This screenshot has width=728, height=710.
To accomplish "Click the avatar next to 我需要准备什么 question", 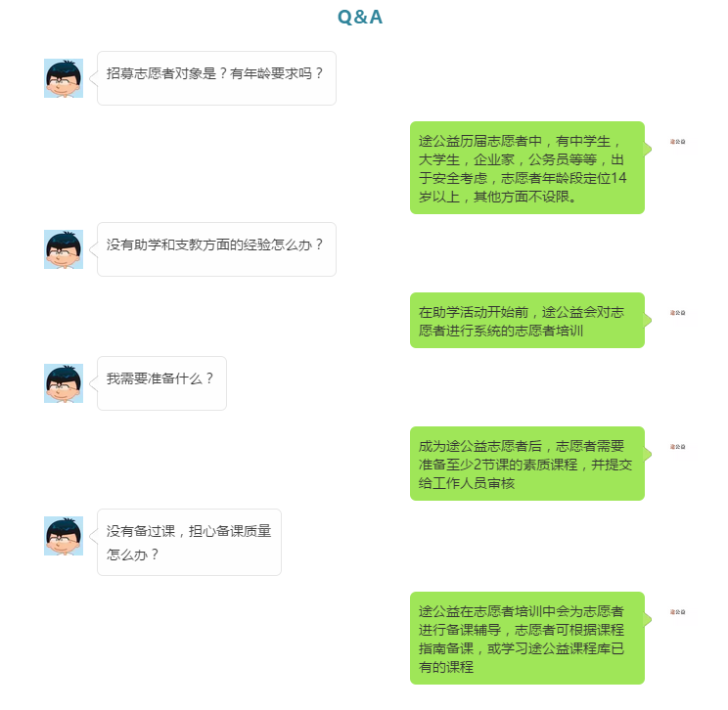I will (x=64, y=383).
